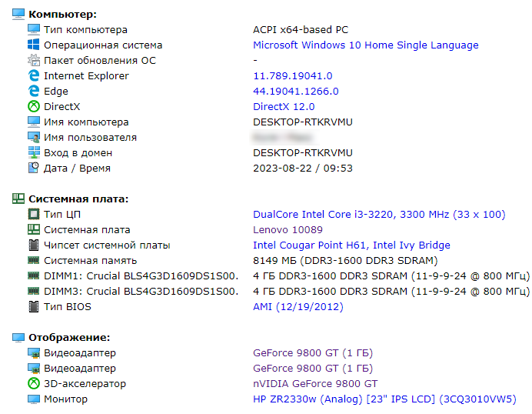Select the Системная плата: section heading

click(x=78, y=199)
